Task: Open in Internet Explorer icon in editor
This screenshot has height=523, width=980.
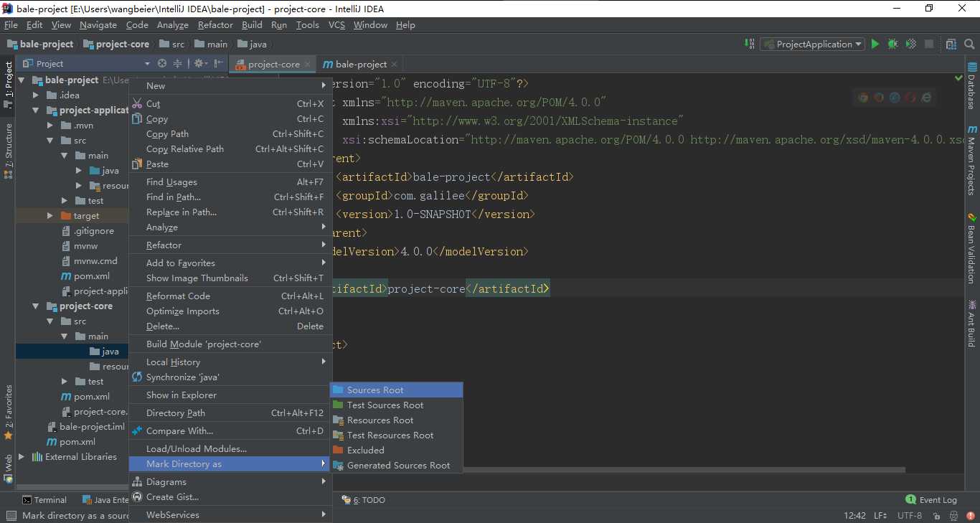Action: 926,98
